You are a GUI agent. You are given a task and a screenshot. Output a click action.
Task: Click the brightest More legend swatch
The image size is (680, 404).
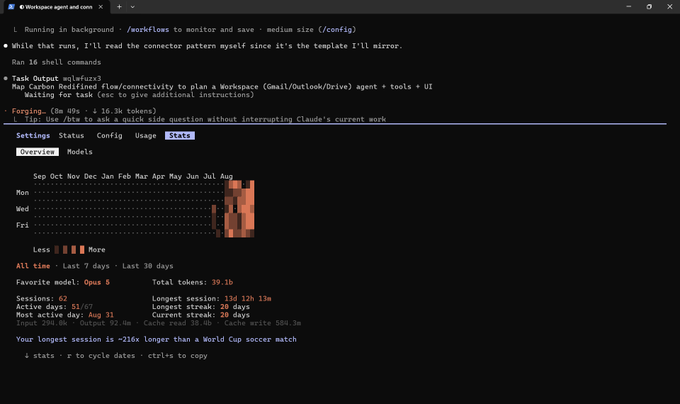tap(82, 249)
